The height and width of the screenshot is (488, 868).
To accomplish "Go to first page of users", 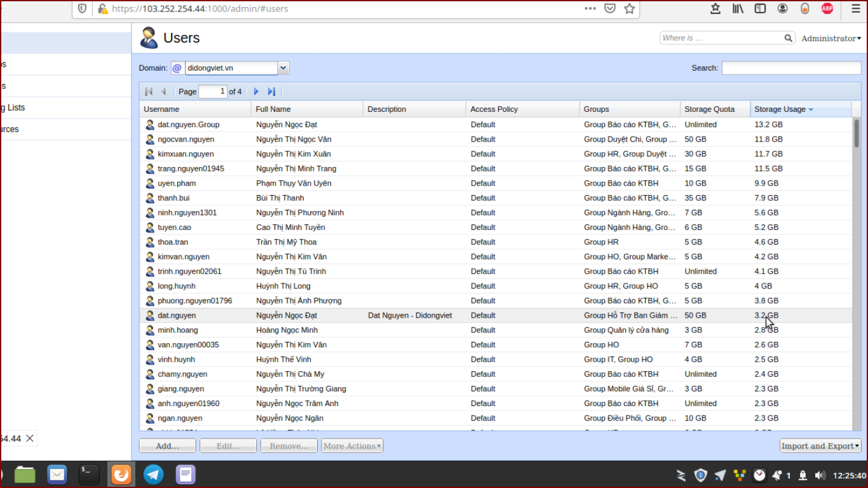I will [x=149, y=91].
